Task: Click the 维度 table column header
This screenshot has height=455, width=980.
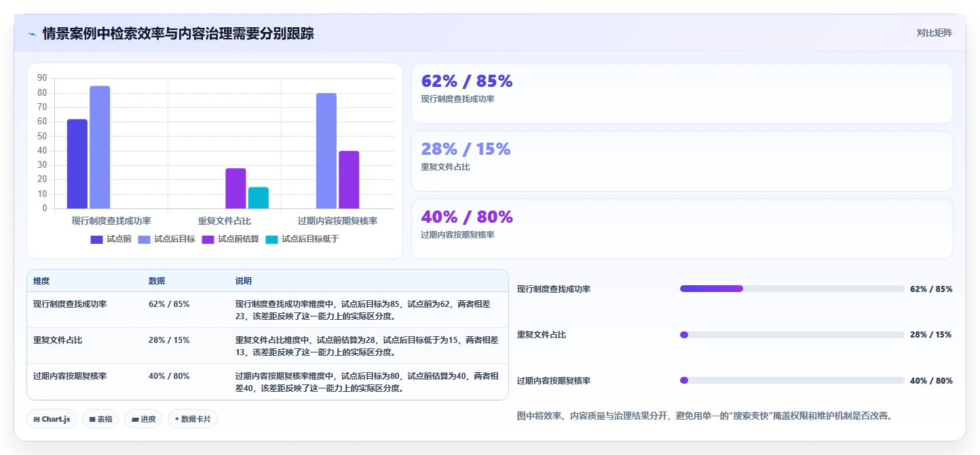Action: coord(41,281)
